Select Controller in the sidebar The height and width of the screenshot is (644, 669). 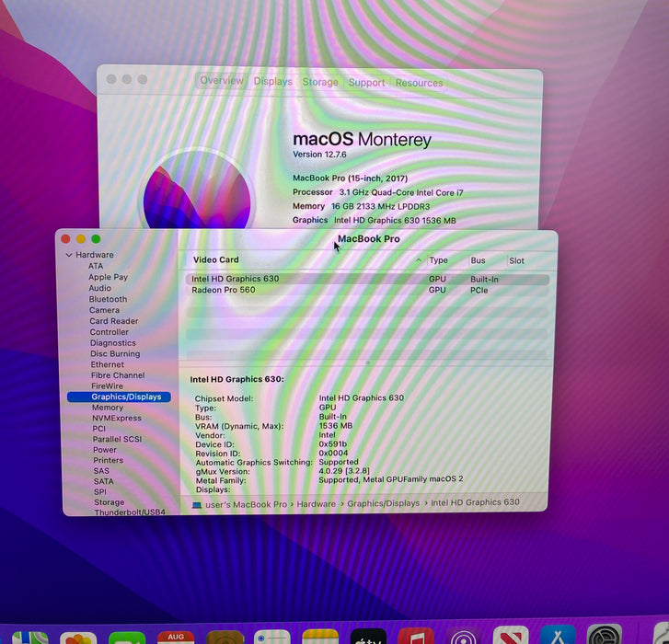(x=109, y=332)
